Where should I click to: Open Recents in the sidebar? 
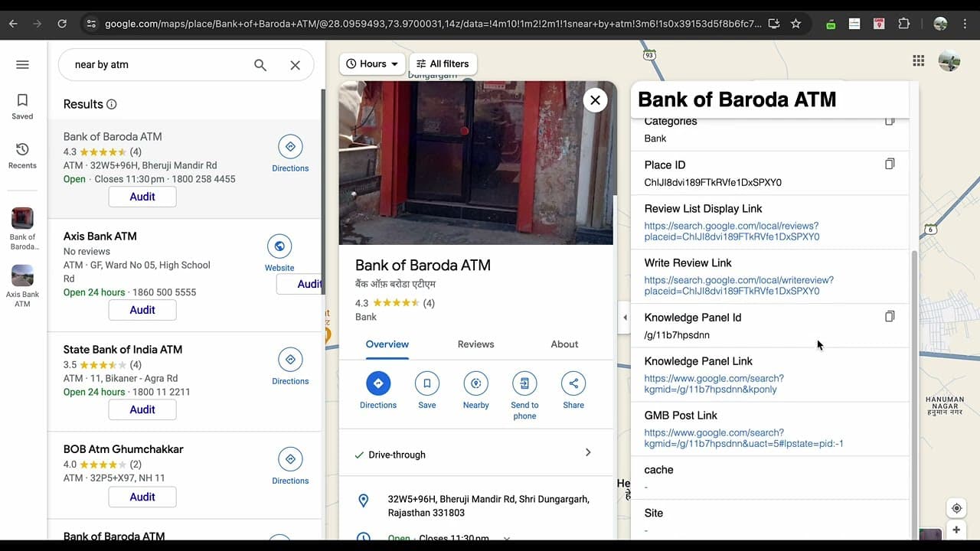point(22,156)
